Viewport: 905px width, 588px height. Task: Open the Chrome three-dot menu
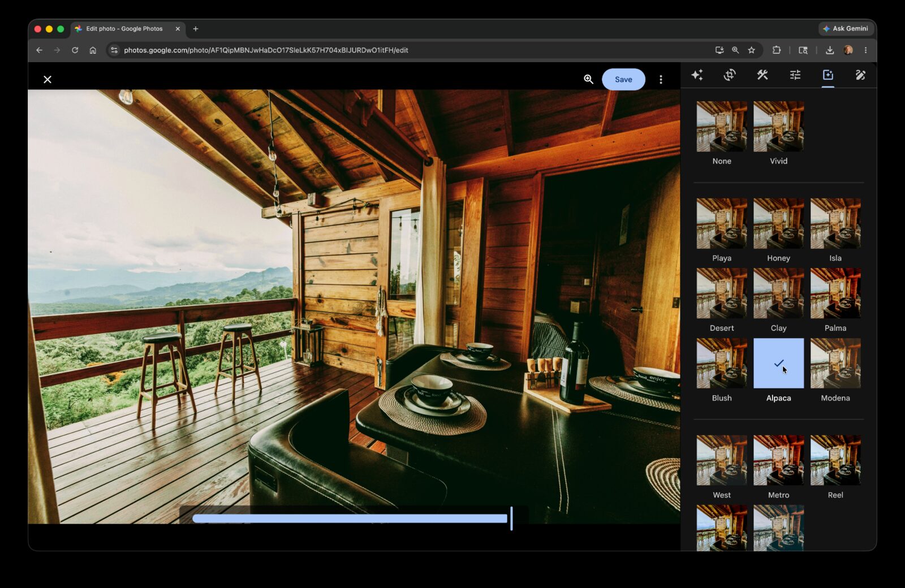click(x=865, y=50)
